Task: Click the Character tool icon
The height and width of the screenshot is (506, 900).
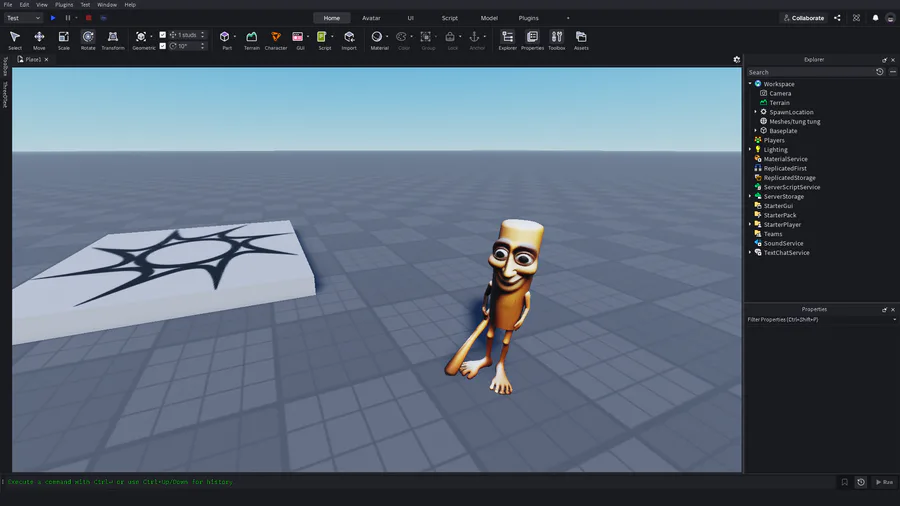Action: (x=276, y=37)
